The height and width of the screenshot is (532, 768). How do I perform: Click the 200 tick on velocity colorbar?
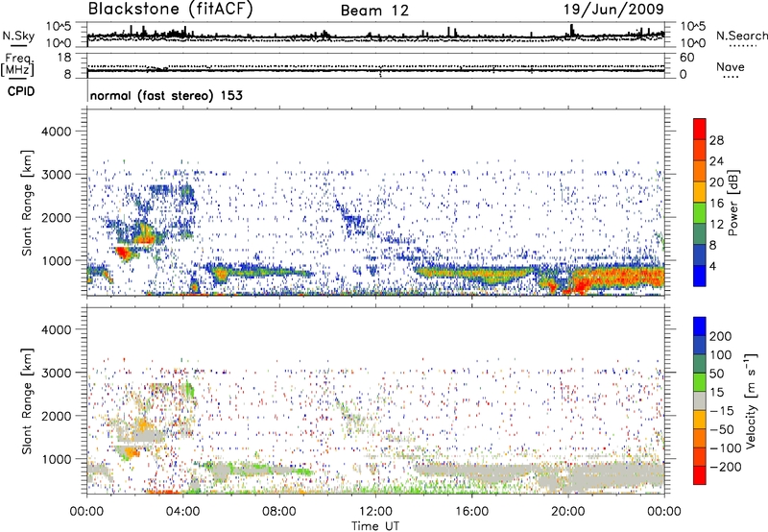point(721,336)
